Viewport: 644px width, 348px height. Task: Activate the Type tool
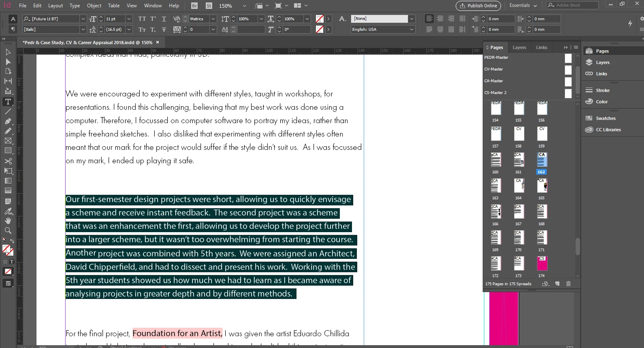click(8, 102)
